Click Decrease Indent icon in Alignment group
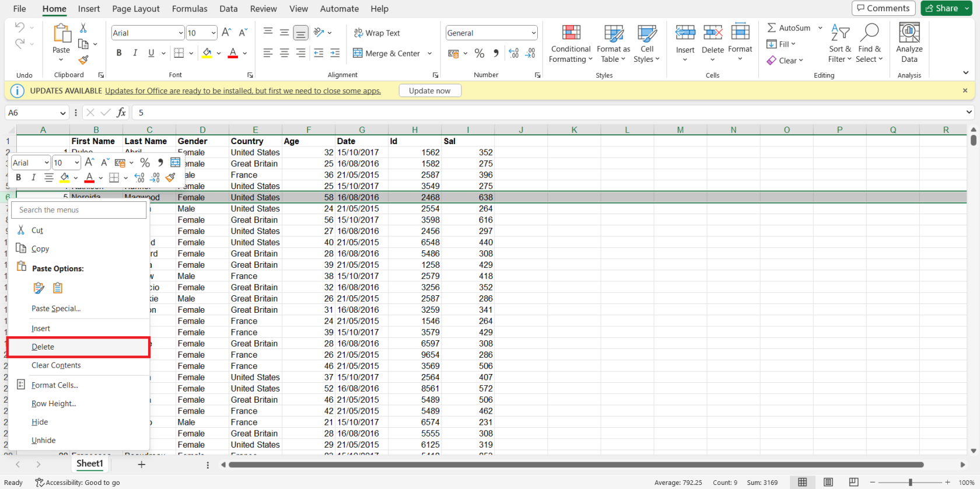 click(318, 53)
